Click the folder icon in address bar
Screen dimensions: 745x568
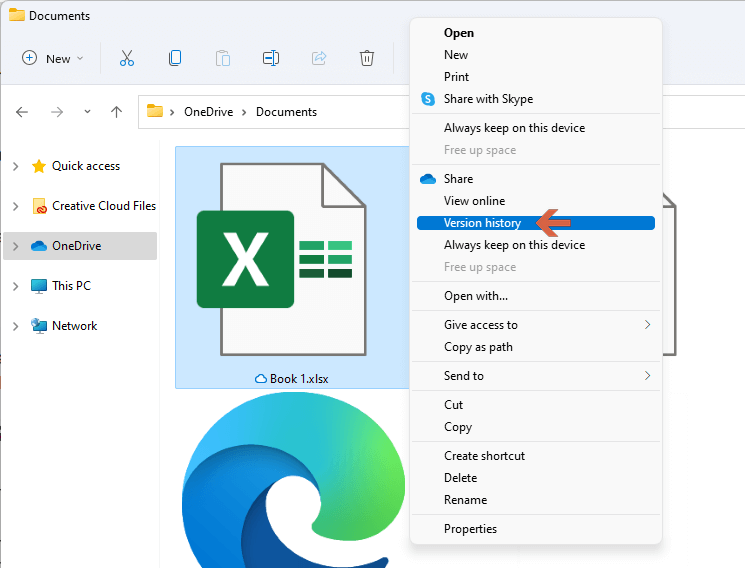[155, 111]
